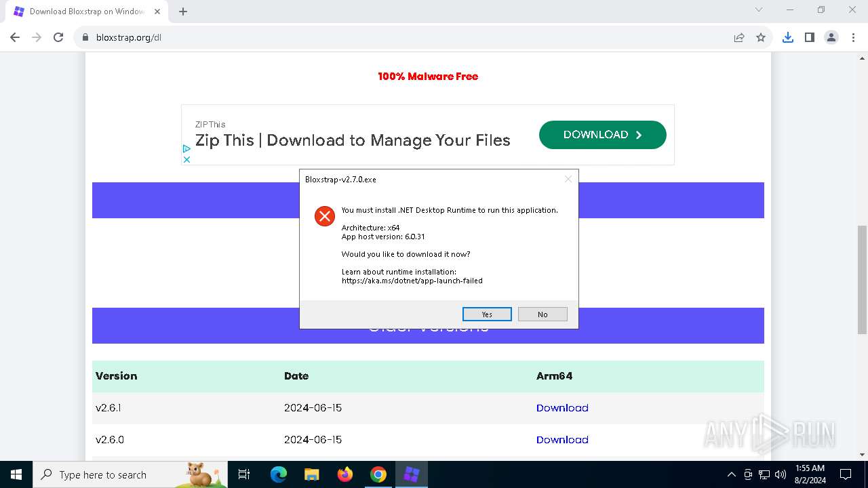Go forward in Chrome
Viewport: 868px width, 488px height.
pos(37,37)
